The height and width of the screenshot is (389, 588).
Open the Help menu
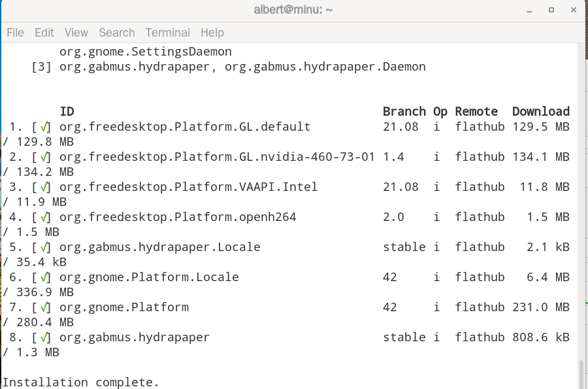(212, 33)
